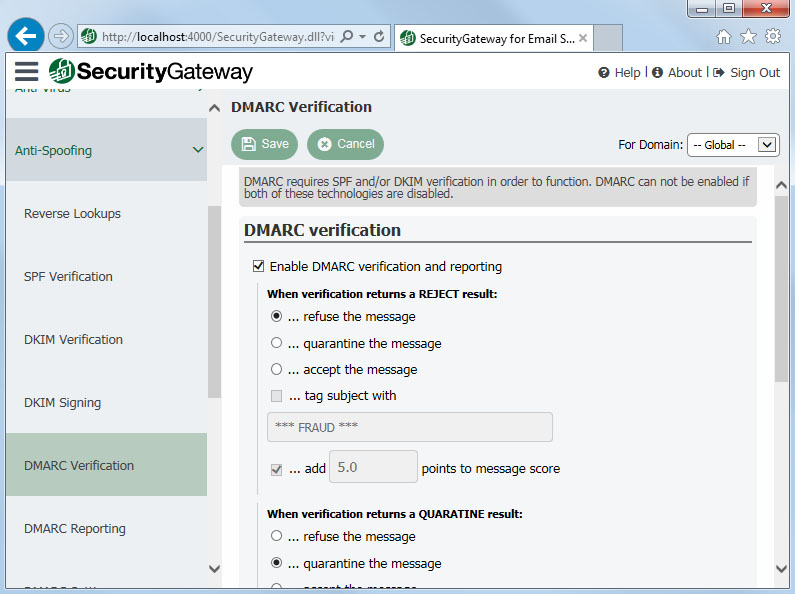This screenshot has height=594, width=795.
Task: Select quarantine the message for QUARATINE result
Action: click(276, 563)
